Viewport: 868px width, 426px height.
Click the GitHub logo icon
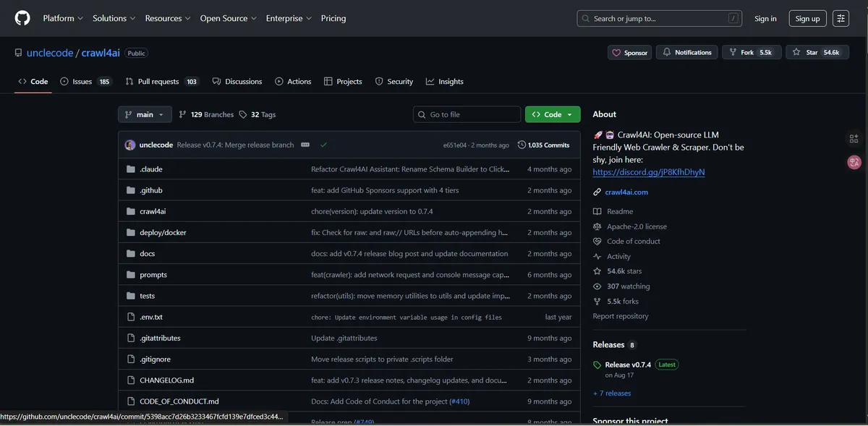pos(22,18)
